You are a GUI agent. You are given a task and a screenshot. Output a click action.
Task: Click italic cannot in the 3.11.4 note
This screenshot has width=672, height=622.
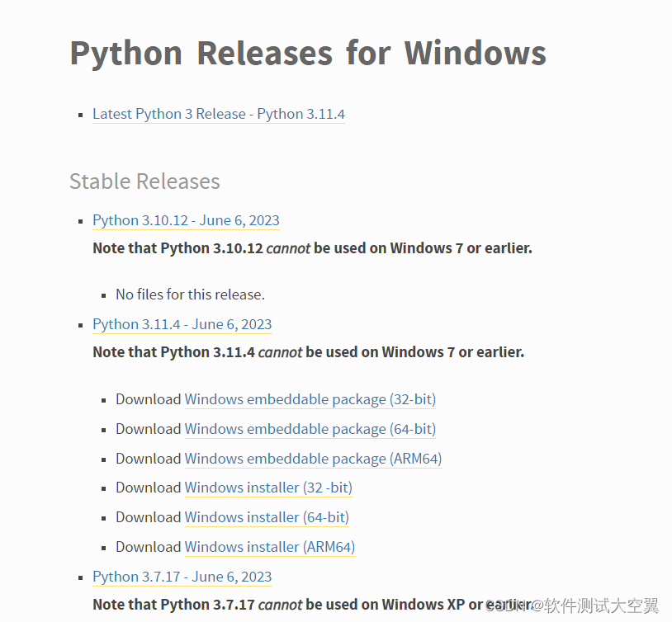280,352
